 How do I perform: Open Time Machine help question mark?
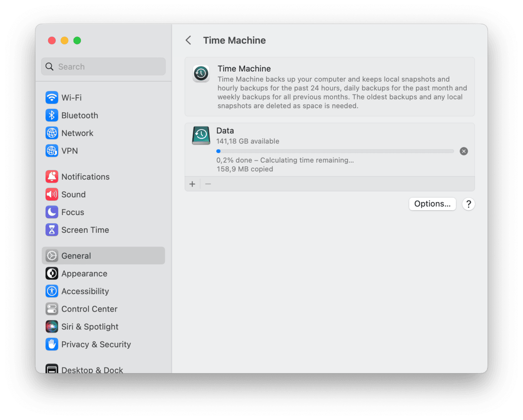pyautogui.click(x=468, y=204)
